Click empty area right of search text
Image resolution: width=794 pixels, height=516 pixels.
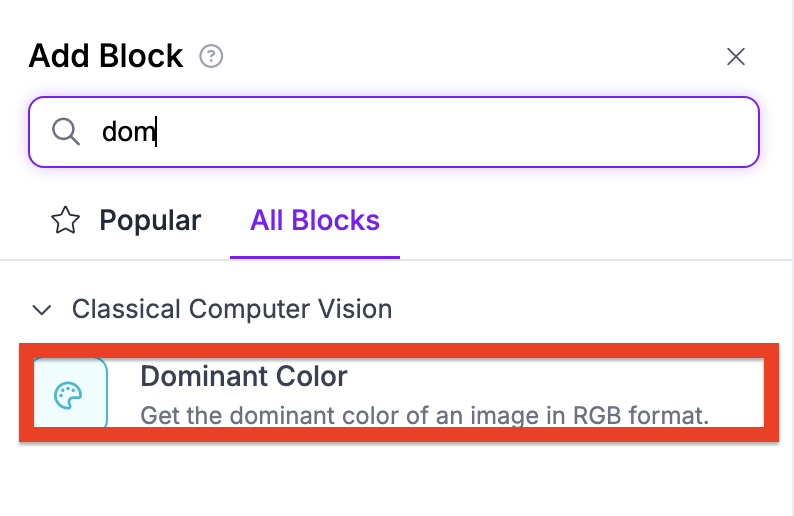tap(456, 132)
